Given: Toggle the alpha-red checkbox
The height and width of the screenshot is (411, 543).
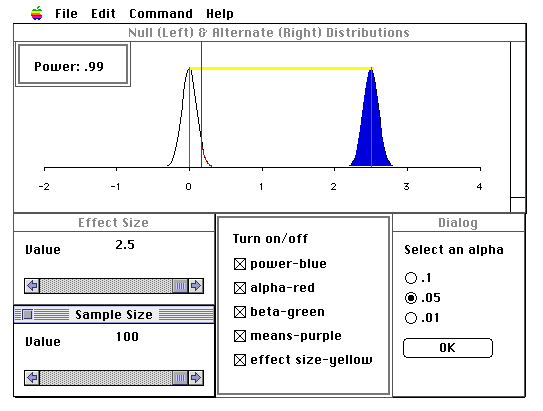Looking at the screenshot, I should pos(240,288).
